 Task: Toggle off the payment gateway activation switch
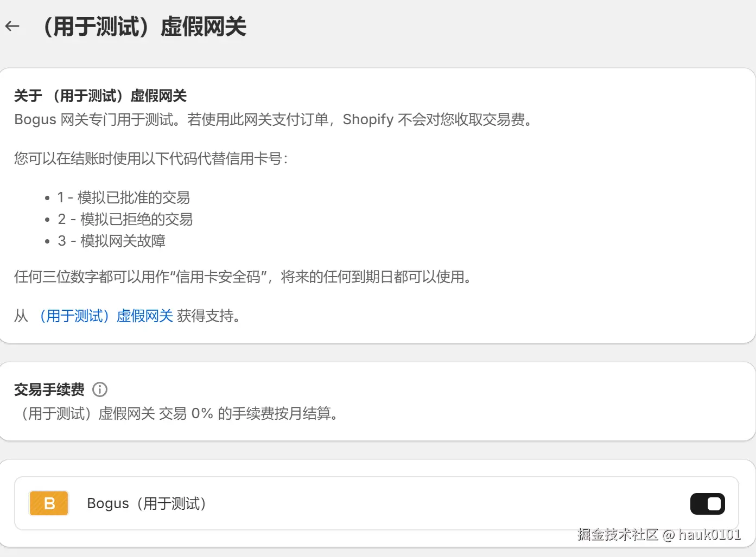[x=707, y=503]
